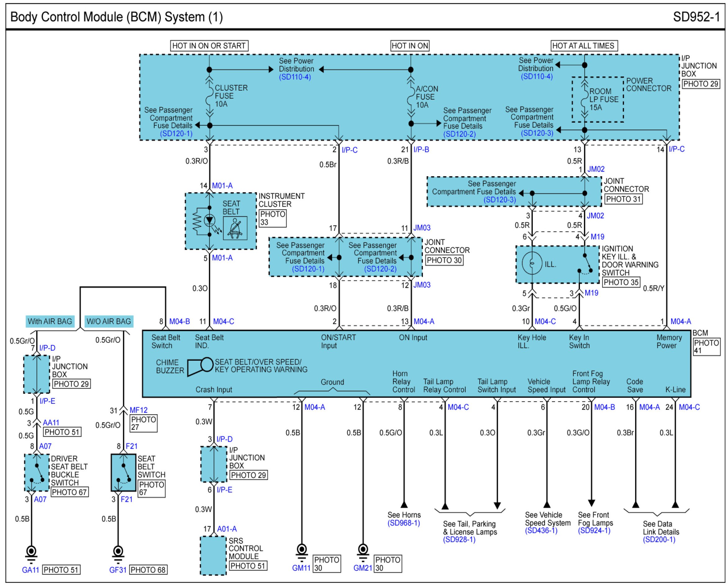Click the chime buzzer speaker symbol
This screenshot has width=728, height=585.
tap(200, 366)
